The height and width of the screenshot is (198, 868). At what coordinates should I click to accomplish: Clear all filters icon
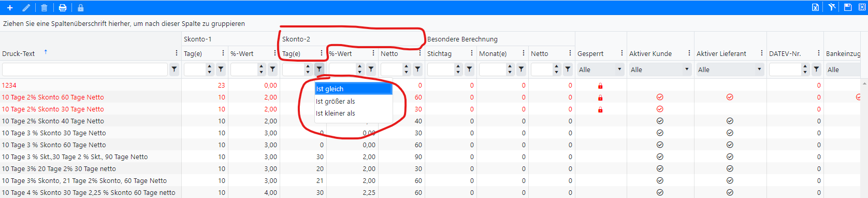[x=832, y=7]
